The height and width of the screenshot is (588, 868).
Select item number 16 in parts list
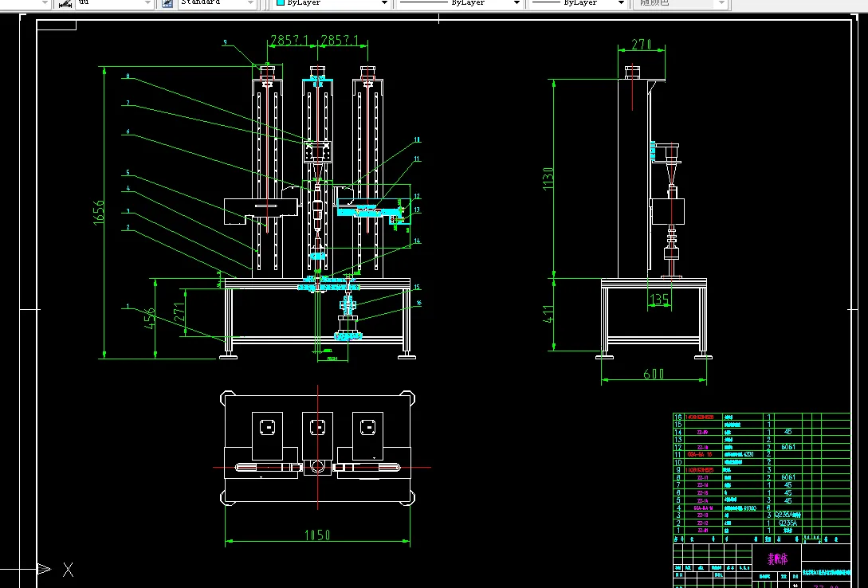tap(678, 417)
